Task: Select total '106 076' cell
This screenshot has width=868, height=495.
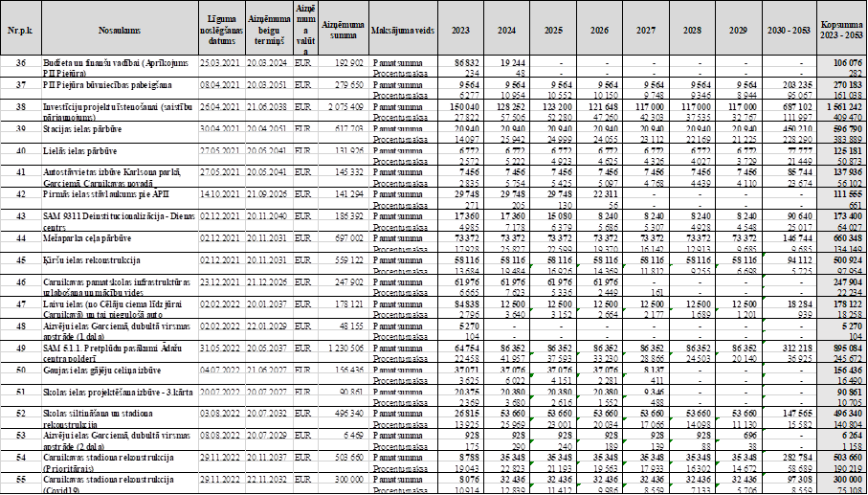Action: pos(842,63)
